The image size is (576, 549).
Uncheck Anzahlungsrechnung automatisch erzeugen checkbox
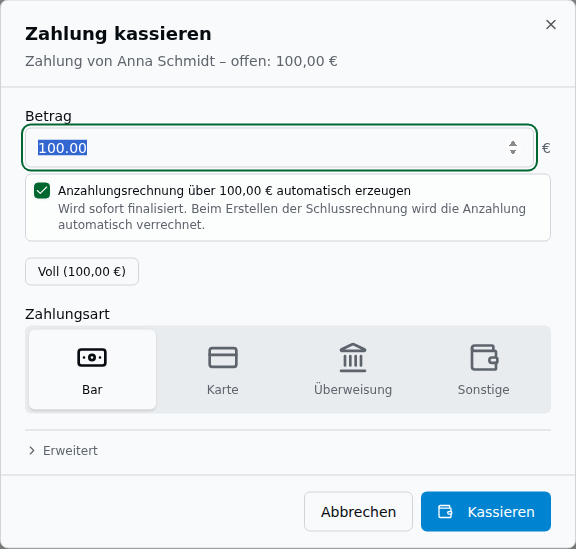pyautogui.click(x=42, y=191)
